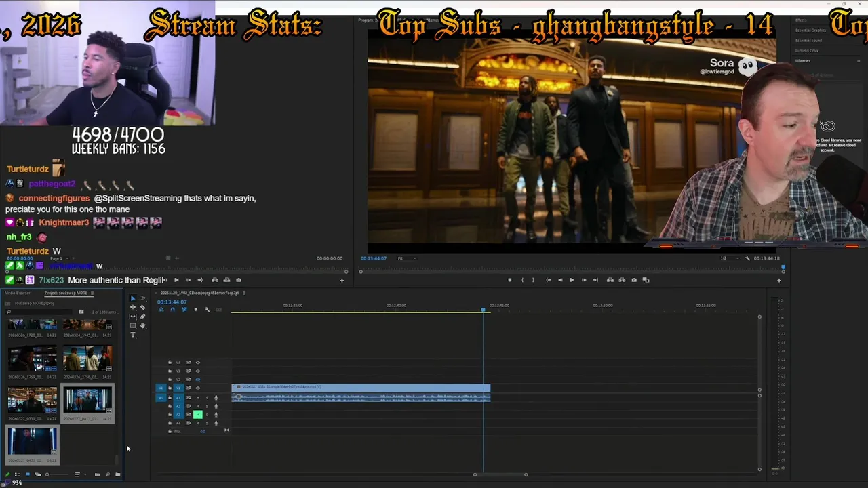Select the Pen tool in tools panel
Screen dimensions: 868x488
click(142, 317)
